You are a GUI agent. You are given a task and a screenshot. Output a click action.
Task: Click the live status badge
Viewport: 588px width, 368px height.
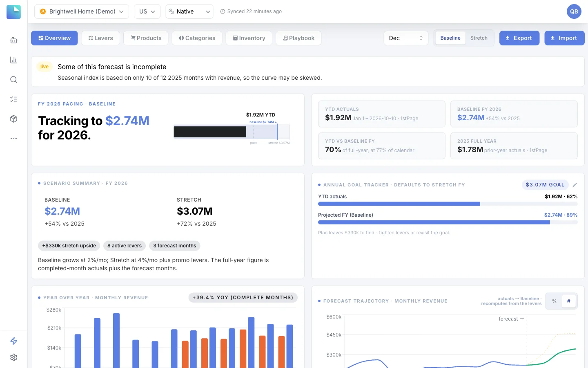click(45, 67)
